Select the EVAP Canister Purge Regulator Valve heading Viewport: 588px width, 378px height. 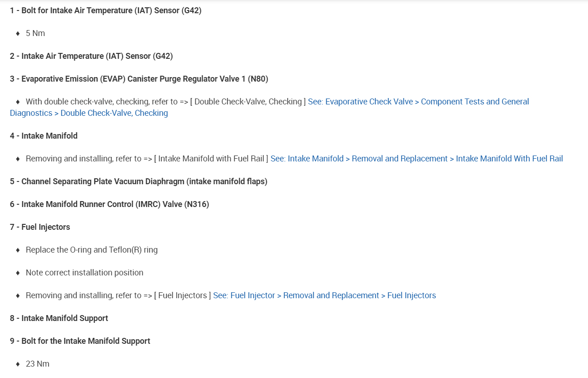[x=139, y=79]
